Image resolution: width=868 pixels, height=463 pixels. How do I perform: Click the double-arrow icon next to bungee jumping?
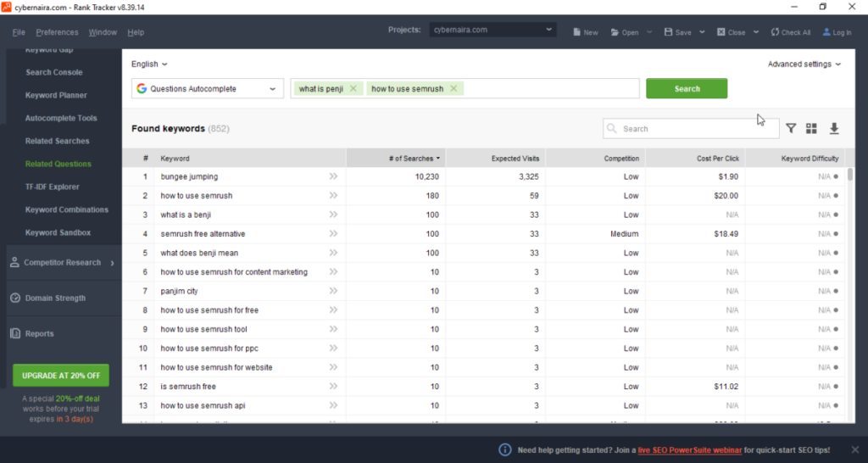pyautogui.click(x=333, y=177)
